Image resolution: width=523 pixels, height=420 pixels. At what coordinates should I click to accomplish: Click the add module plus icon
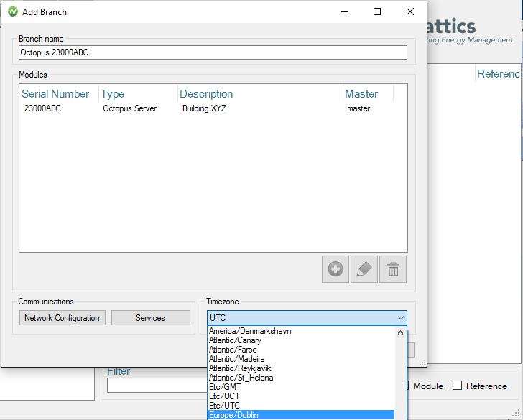click(x=335, y=269)
